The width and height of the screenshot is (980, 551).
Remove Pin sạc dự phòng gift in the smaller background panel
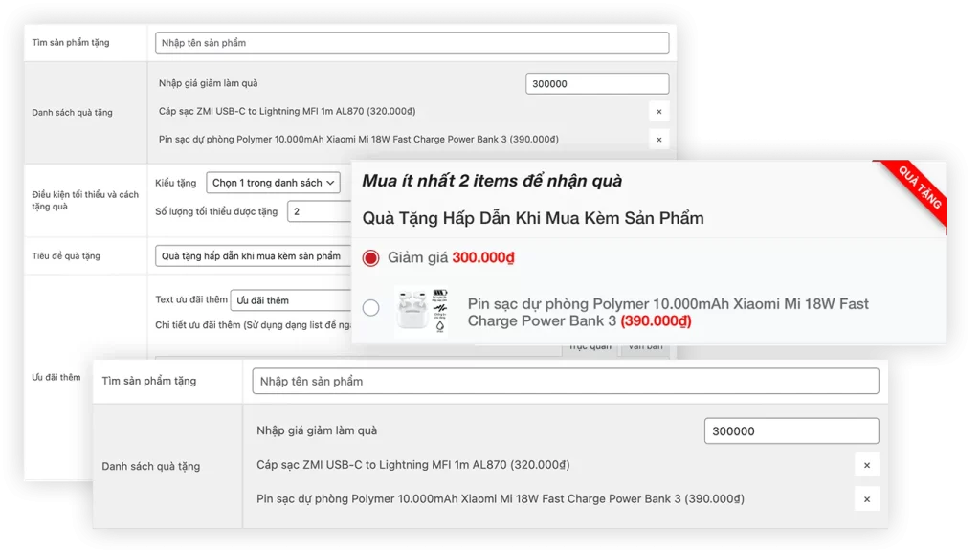(658, 140)
